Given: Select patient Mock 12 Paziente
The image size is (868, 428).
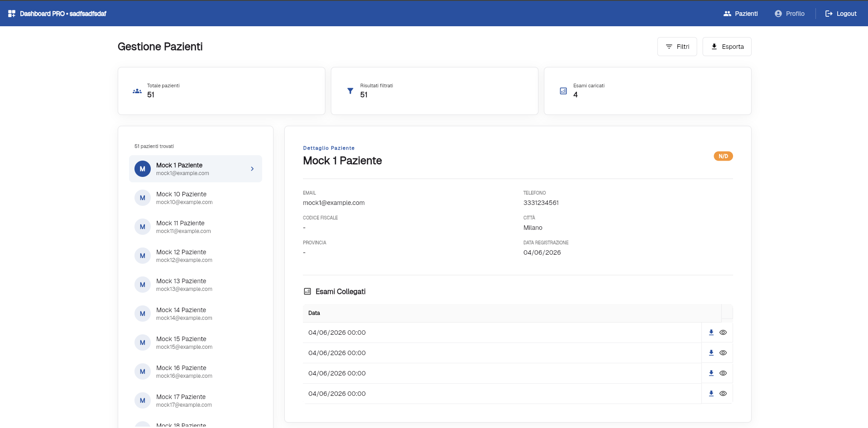Looking at the screenshot, I should (196, 256).
